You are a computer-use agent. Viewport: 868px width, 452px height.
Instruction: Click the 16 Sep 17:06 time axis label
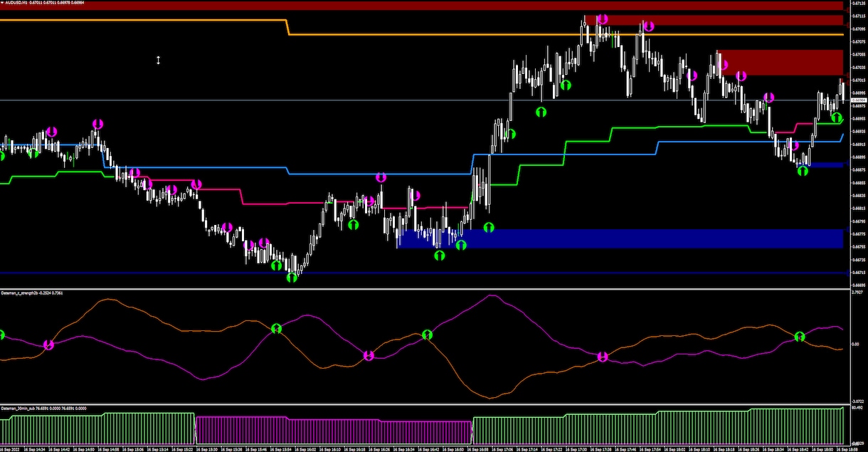[502, 449]
